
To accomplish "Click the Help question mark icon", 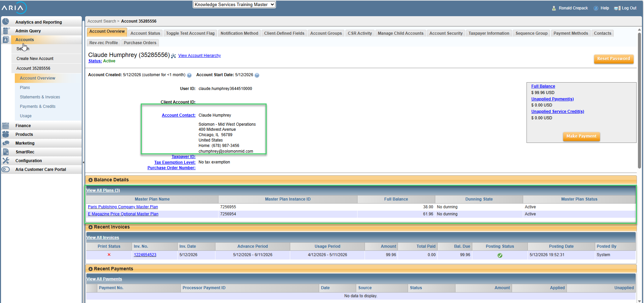I will point(596,8).
